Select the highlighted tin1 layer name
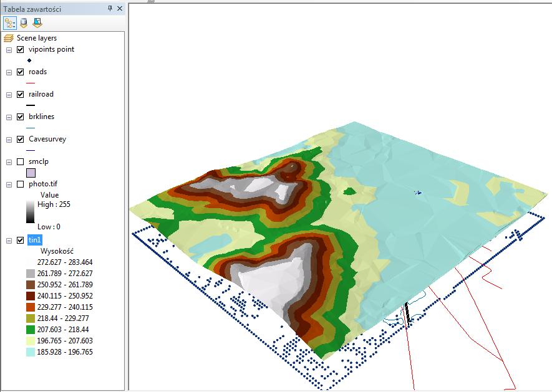This screenshot has width=552, height=392. (35, 240)
